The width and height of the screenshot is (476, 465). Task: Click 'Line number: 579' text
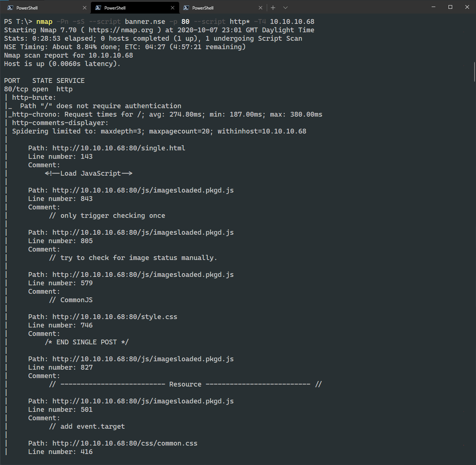(x=60, y=283)
